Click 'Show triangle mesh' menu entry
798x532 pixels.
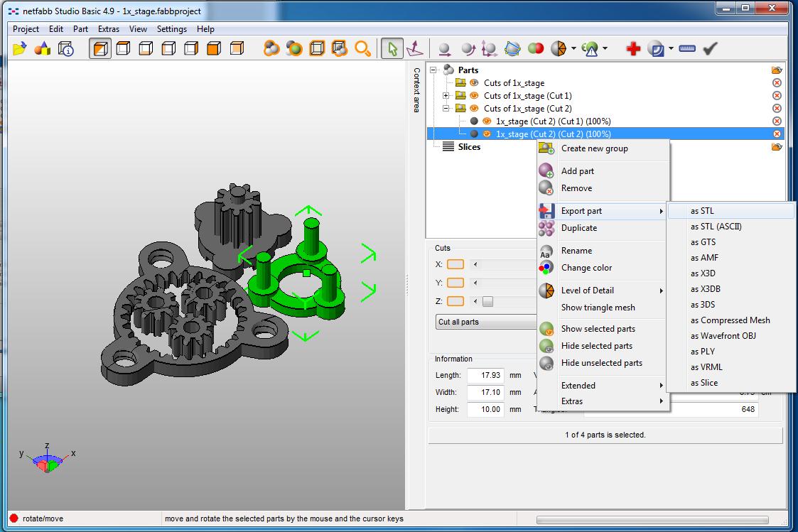pyautogui.click(x=603, y=308)
